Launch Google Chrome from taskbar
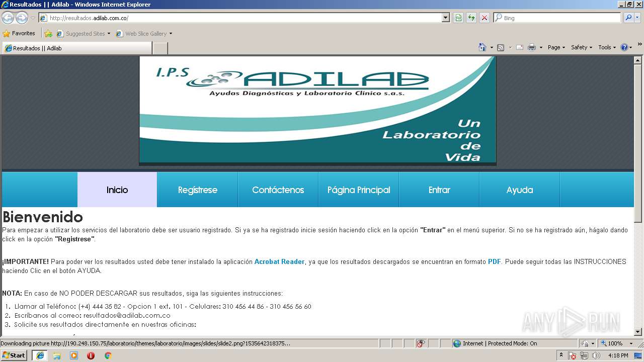 [x=108, y=355]
